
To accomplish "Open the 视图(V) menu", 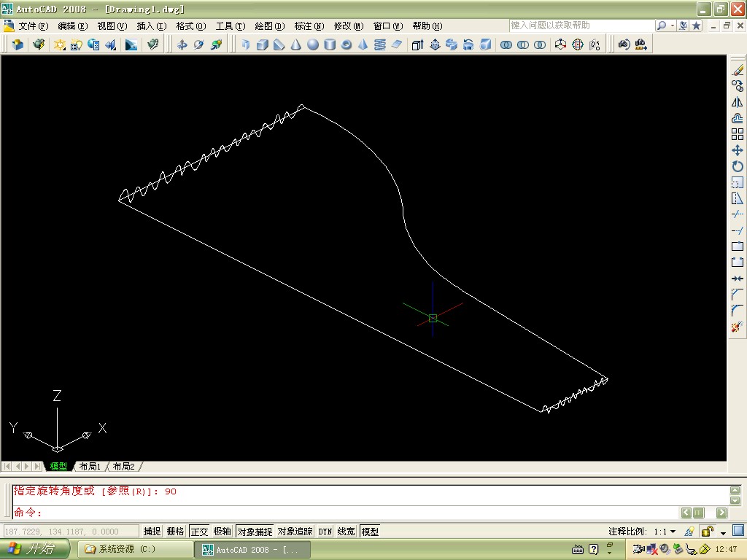I will pyautogui.click(x=112, y=26).
